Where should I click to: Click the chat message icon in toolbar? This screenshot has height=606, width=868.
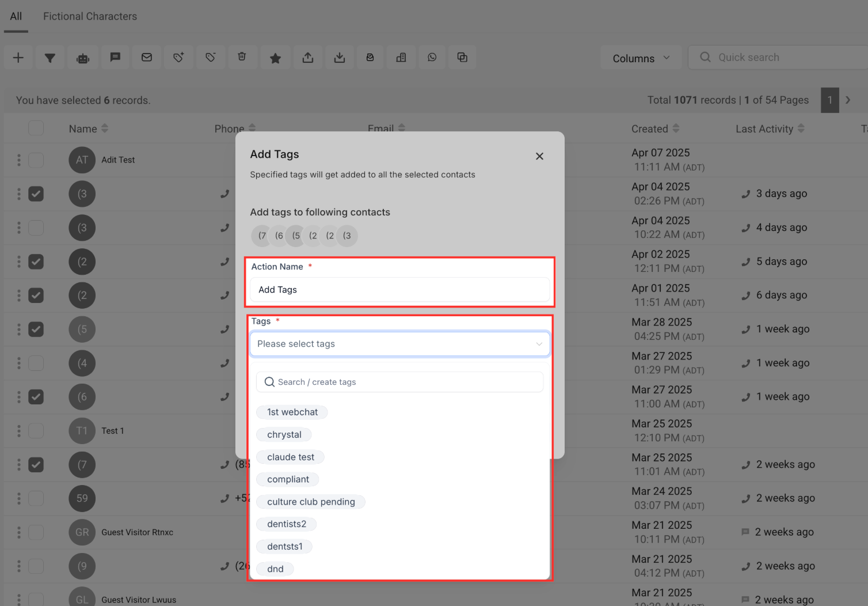point(115,58)
